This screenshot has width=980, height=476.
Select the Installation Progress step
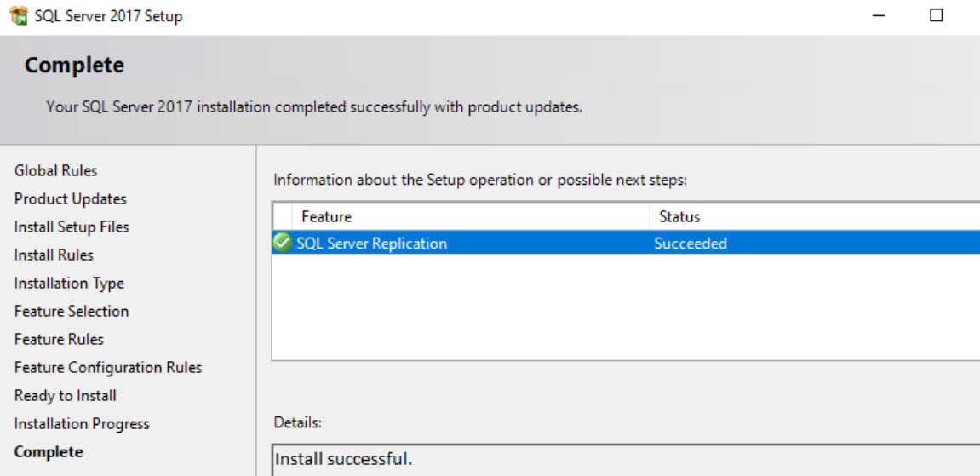(82, 423)
